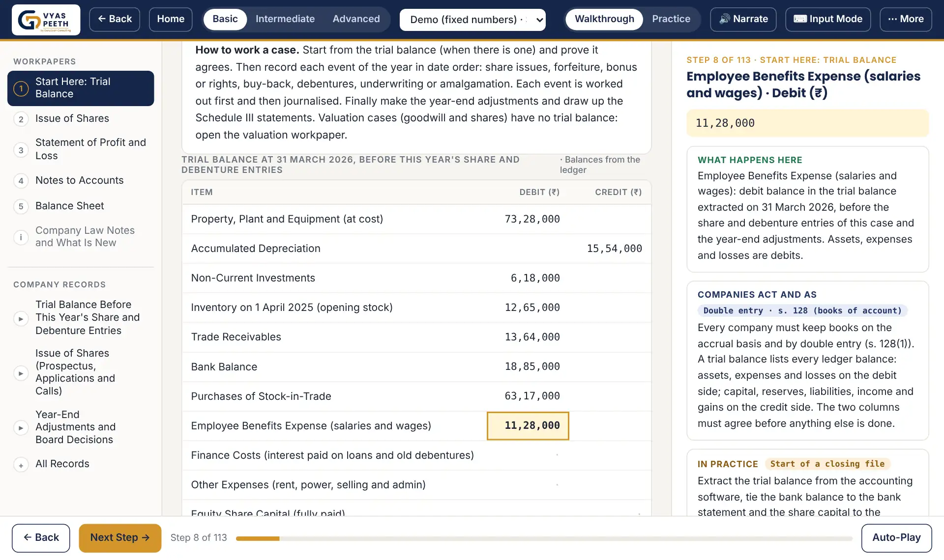Start Auto-Play
Screen dimensions: 944x560
(896, 538)
